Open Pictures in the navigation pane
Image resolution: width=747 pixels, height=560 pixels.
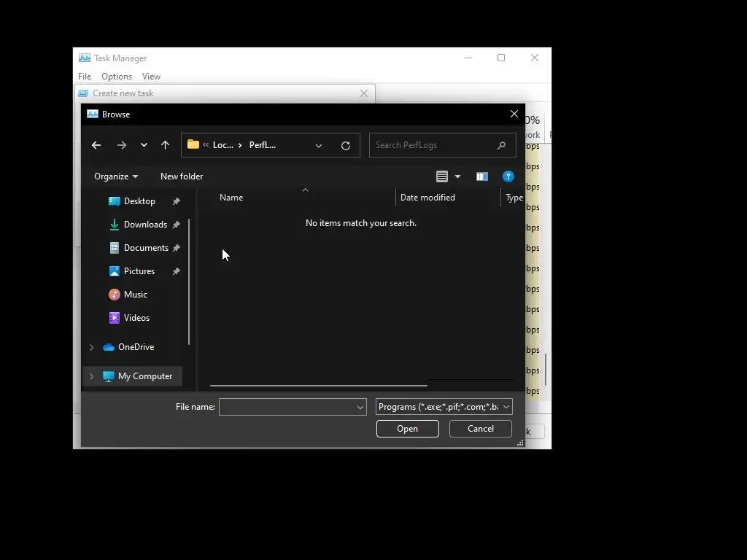point(139,271)
